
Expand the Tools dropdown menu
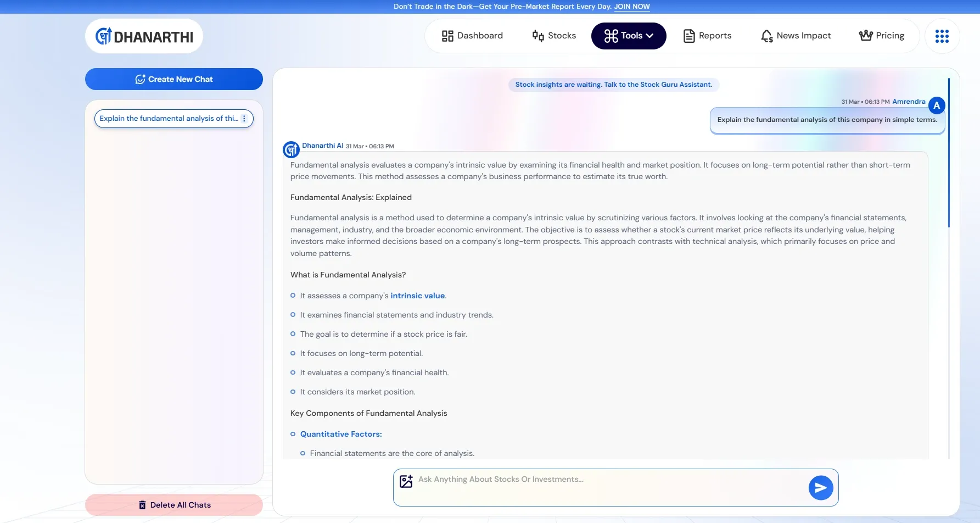point(628,36)
